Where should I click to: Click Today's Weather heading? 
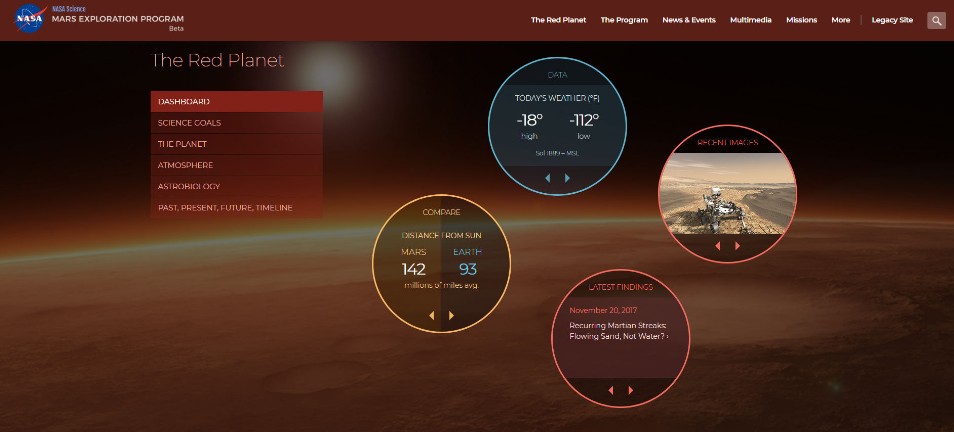[x=557, y=98]
